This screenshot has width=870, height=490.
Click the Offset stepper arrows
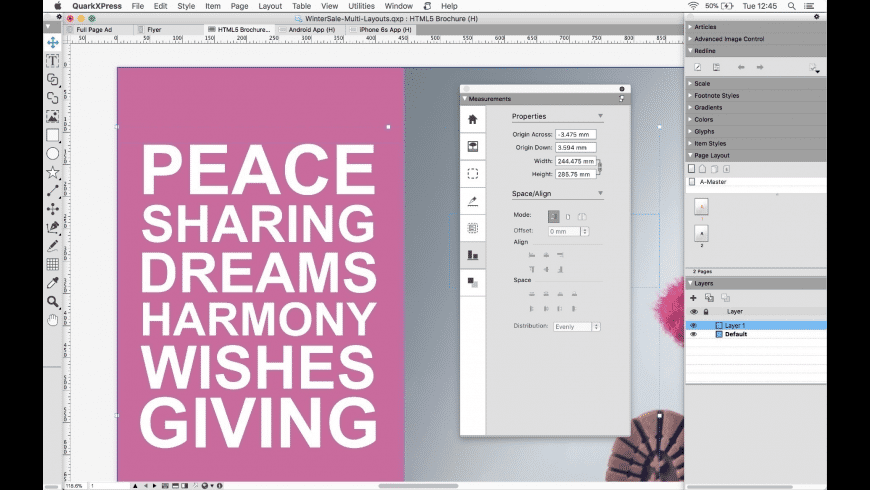click(585, 231)
